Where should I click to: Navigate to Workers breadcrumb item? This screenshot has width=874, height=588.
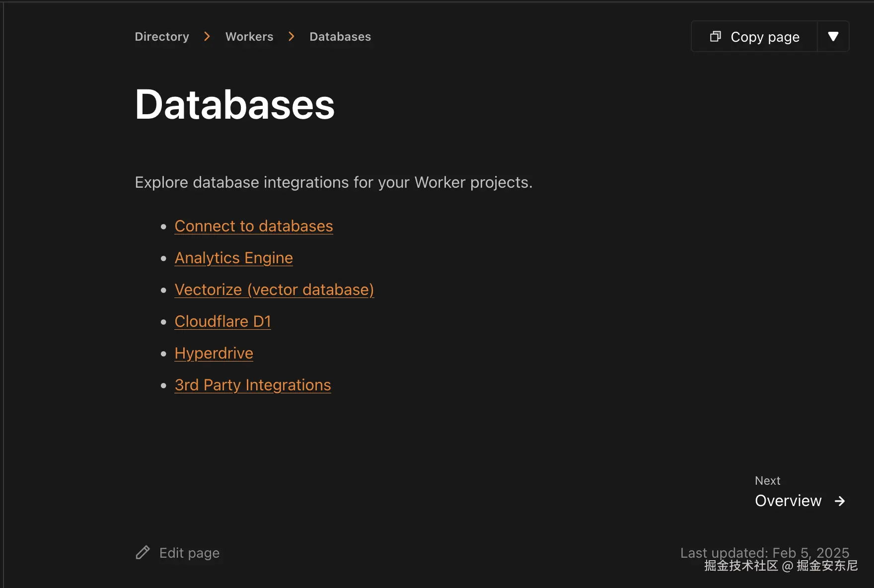249,37
